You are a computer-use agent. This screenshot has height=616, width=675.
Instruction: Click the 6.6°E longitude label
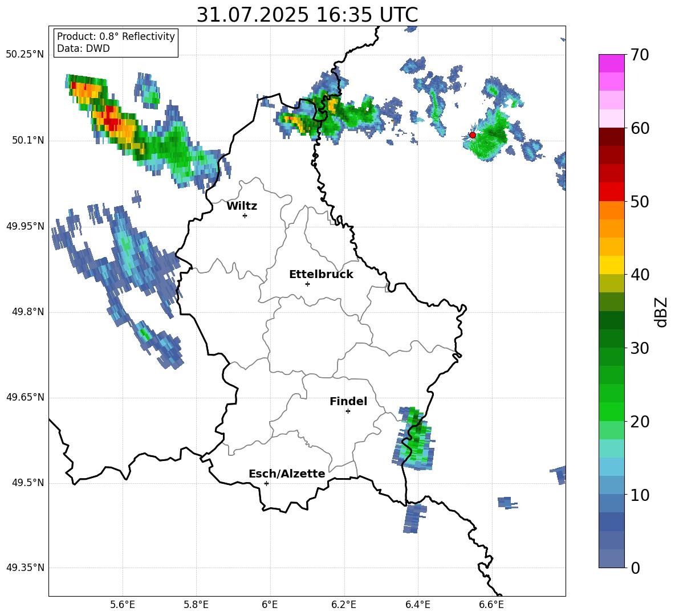pos(491,605)
